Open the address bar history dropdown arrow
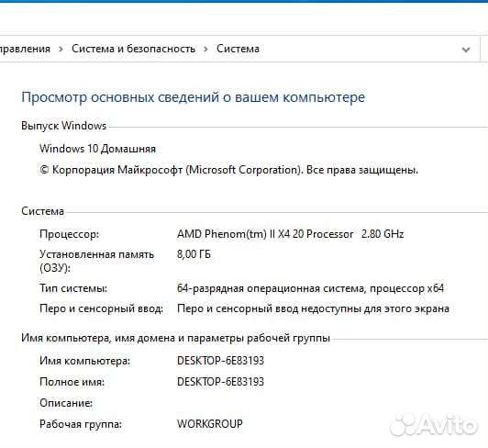Screen dimensions: 488x448 [466, 50]
